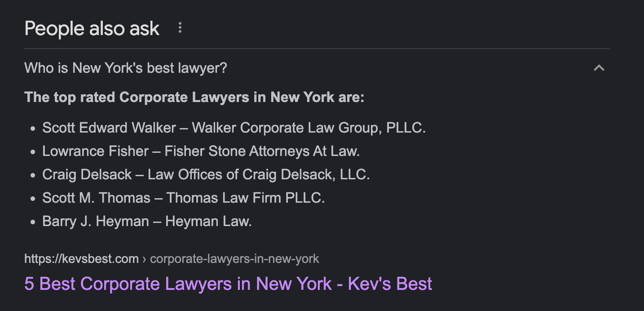Click the bold top rated Corporate Lawyers sentence
This screenshot has width=644, height=311.
pyautogui.click(x=194, y=97)
